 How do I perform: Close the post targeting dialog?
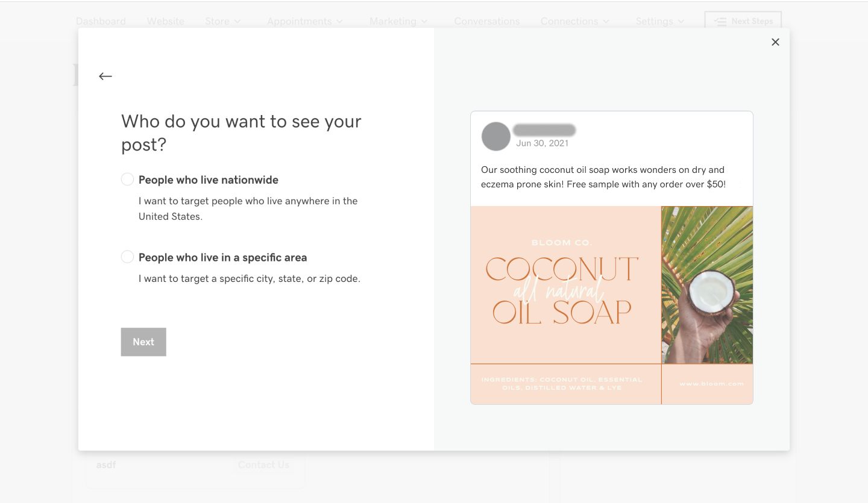(x=775, y=42)
